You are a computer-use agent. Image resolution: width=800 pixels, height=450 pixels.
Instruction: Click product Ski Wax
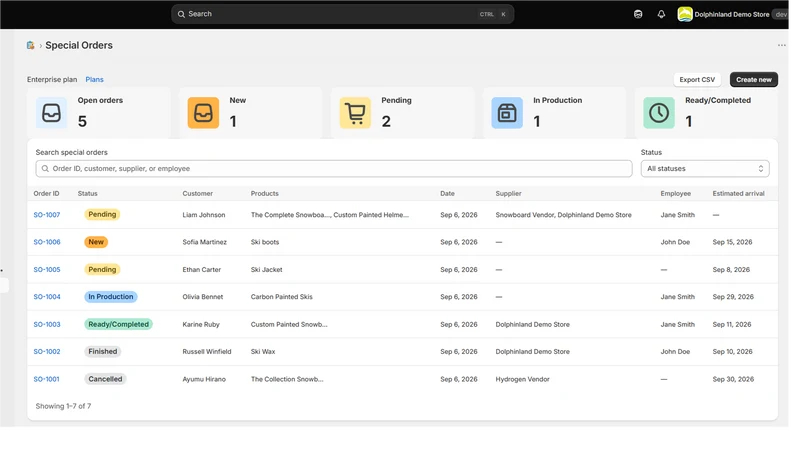point(263,352)
